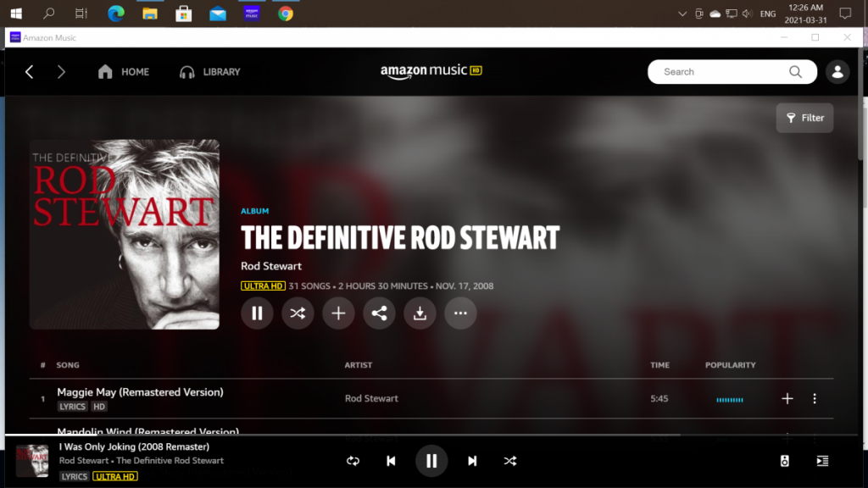Click the now playing song title
868x488 pixels.
[135, 446]
